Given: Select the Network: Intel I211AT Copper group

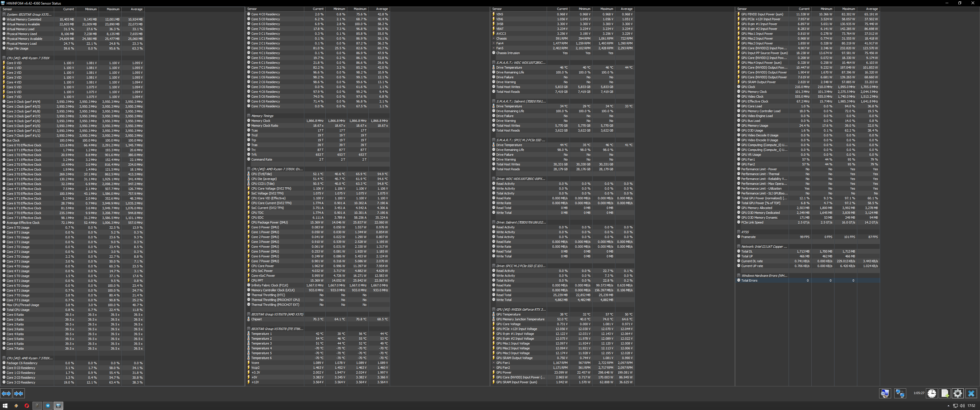Looking at the screenshot, I should [x=808, y=247].
